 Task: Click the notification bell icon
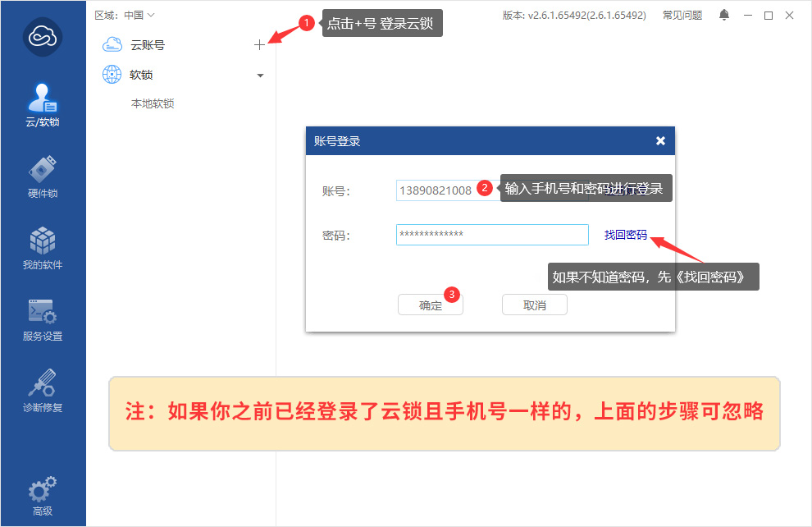point(724,16)
